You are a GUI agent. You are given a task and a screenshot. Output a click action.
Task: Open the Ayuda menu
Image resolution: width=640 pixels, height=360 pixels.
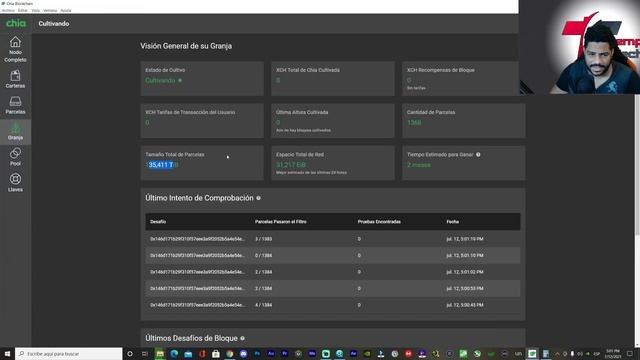pyautogui.click(x=66, y=10)
